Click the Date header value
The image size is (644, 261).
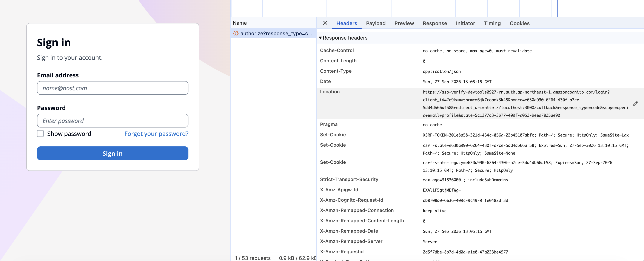click(x=457, y=82)
